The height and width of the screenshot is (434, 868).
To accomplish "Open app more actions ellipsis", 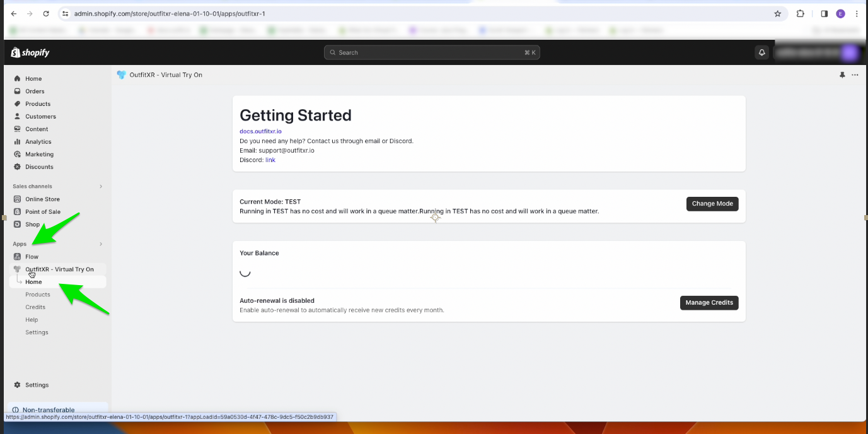I will (x=855, y=74).
